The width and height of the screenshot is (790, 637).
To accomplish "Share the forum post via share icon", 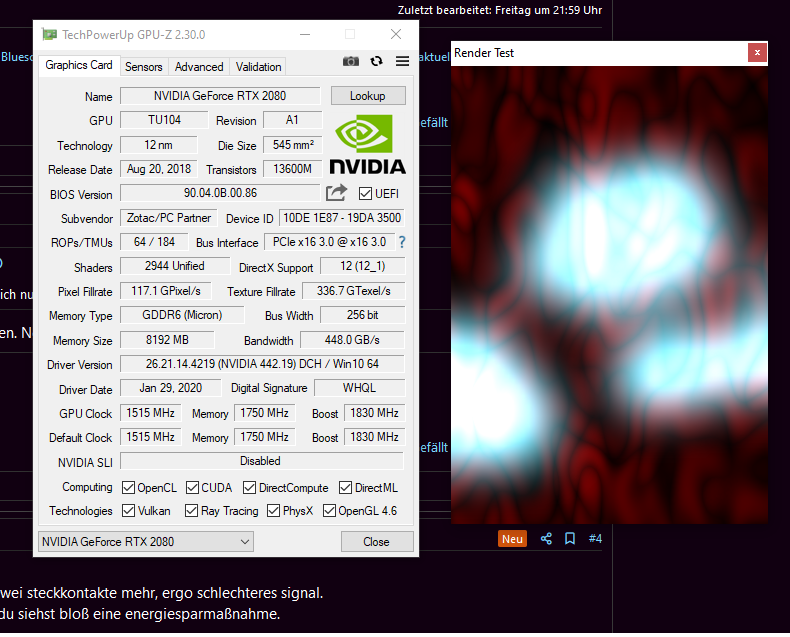I will pos(546,539).
